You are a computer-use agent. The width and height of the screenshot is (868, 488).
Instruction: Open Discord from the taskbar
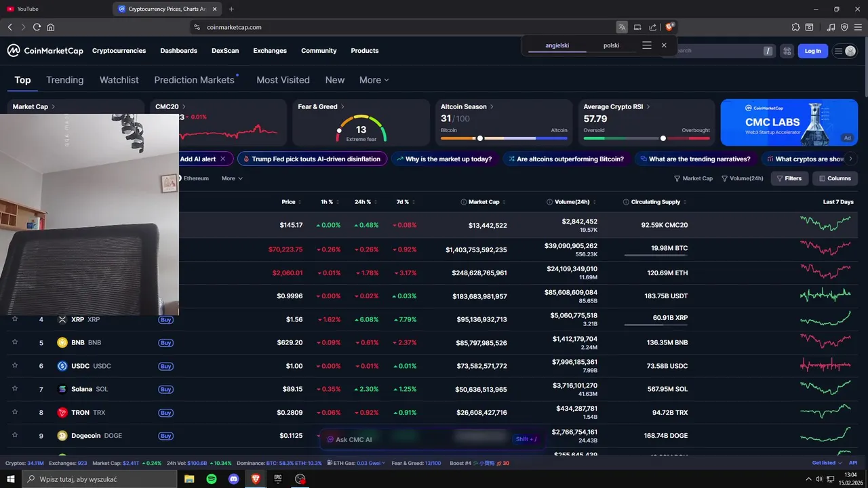234,479
